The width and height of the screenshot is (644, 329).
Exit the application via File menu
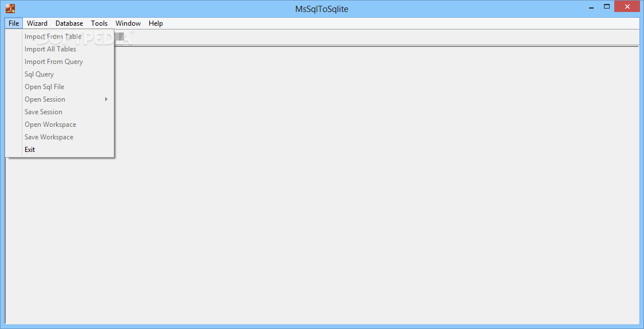click(x=59, y=150)
